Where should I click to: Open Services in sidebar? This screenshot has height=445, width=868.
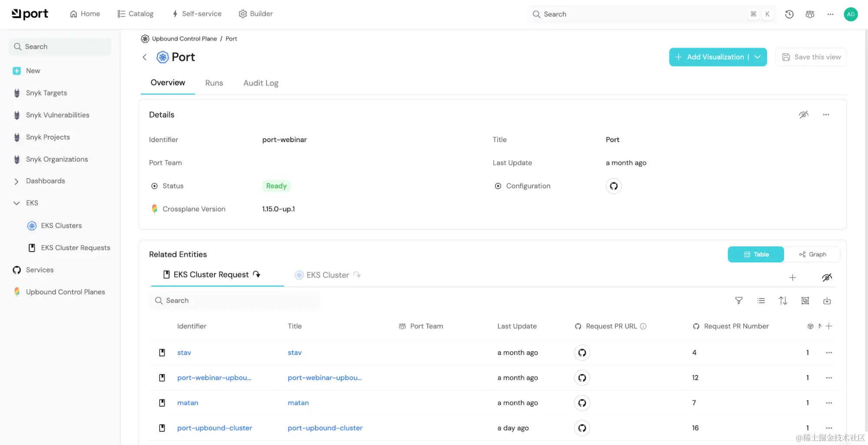tap(33, 270)
